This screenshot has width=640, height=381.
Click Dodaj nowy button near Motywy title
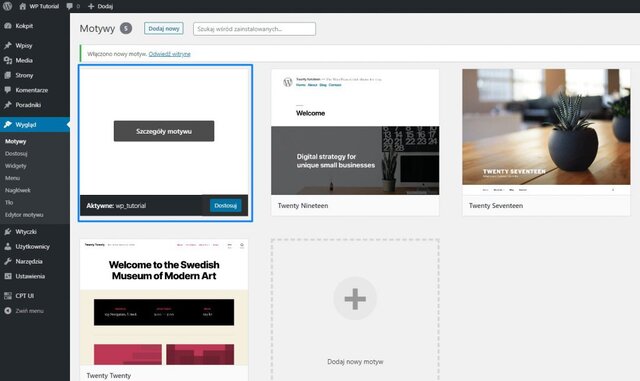tap(164, 29)
